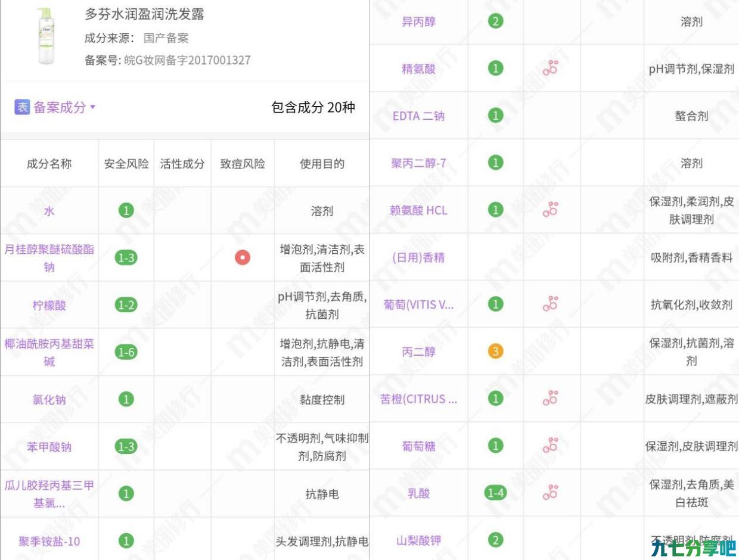Click the 1-3 safety badge for 苯甲酸钠

pyautogui.click(x=126, y=446)
